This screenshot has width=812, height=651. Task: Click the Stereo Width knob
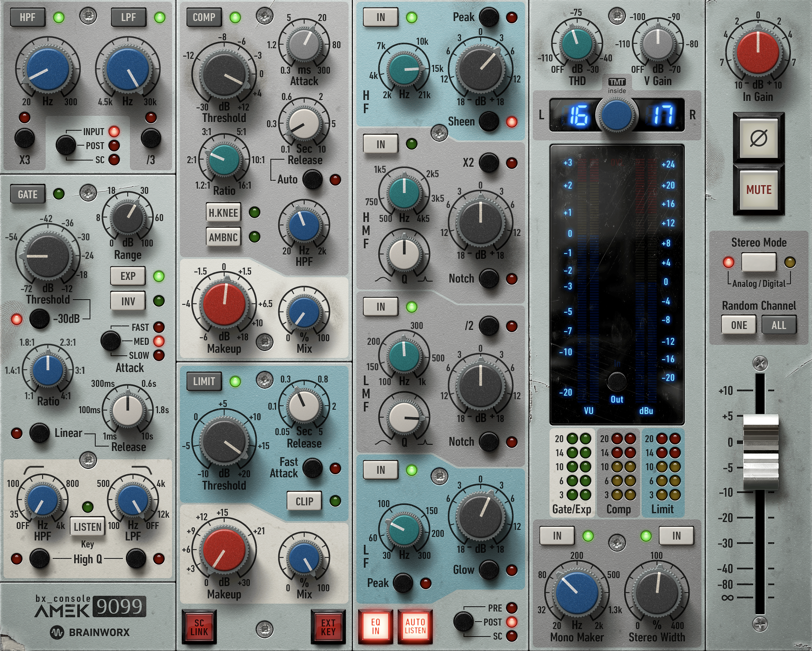pos(657,592)
